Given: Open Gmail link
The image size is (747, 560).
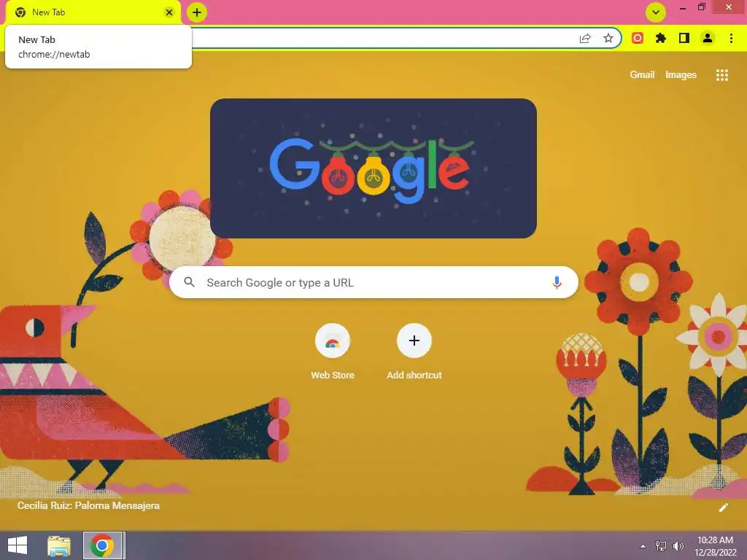Looking at the screenshot, I should [642, 75].
